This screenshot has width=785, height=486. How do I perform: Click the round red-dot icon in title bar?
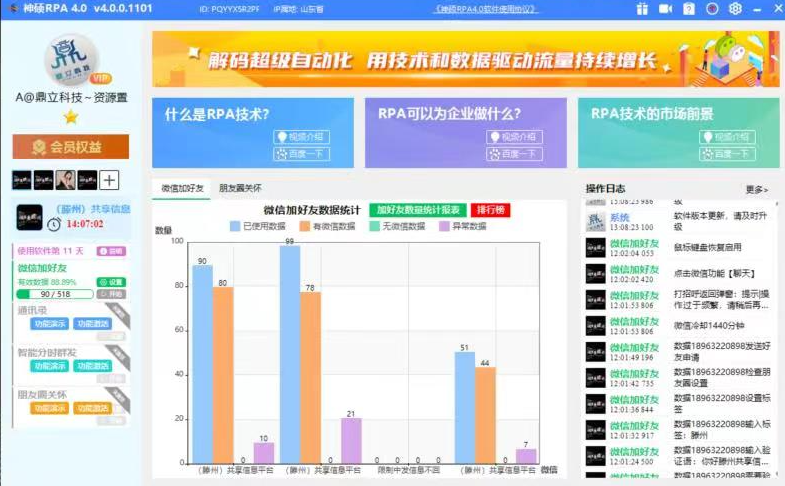[x=712, y=9]
